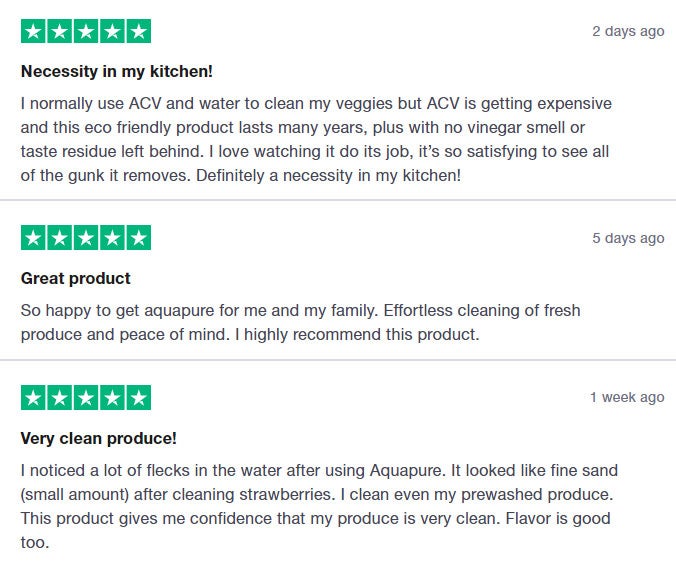This screenshot has width=676, height=566.
Task: Click third star of 'Necessity in my kitchen' review
Action: tap(86, 31)
